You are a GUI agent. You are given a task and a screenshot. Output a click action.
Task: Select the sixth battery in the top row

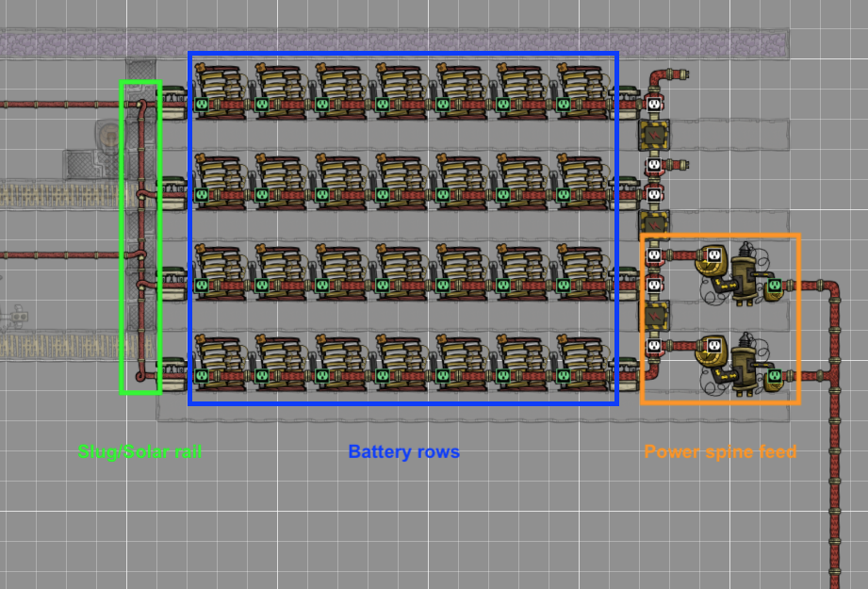(x=522, y=92)
